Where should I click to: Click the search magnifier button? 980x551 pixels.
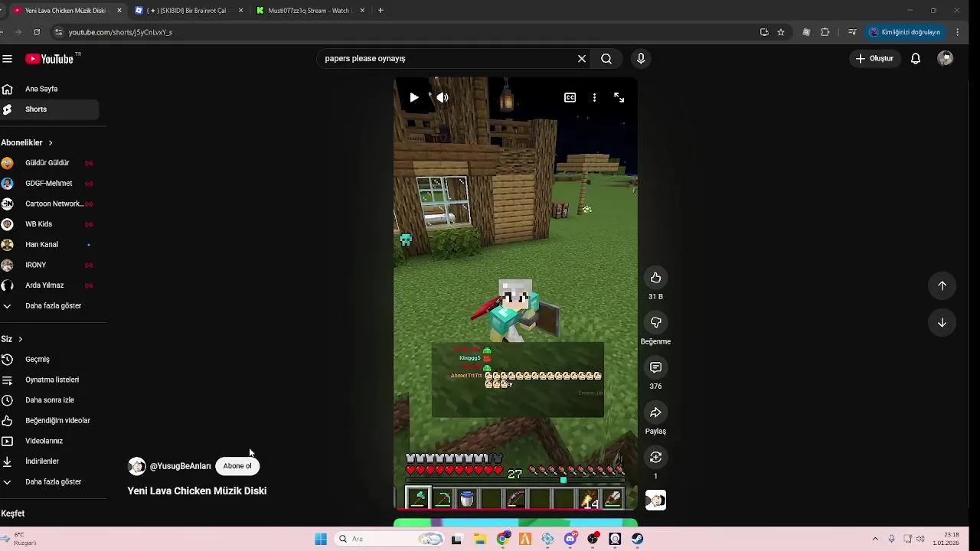[x=606, y=59]
